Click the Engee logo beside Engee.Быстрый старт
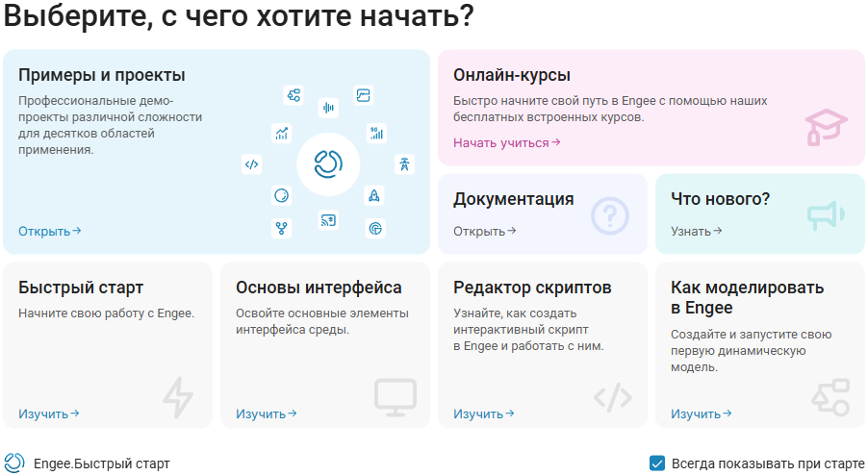The image size is (868, 476). click(14, 463)
